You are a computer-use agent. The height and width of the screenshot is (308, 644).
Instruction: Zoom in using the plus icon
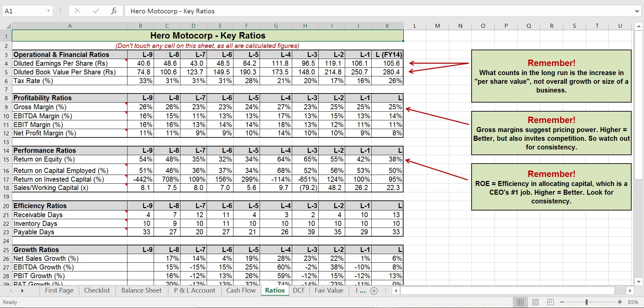pos(620,302)
